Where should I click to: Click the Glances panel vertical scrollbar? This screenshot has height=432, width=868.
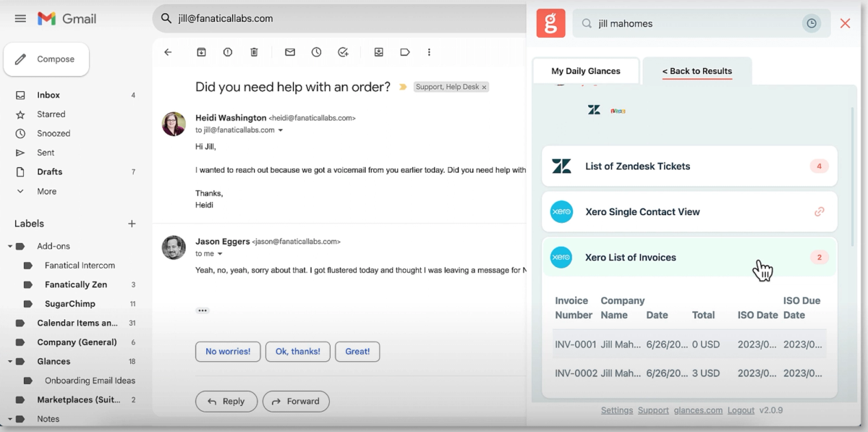click(851, 177)
